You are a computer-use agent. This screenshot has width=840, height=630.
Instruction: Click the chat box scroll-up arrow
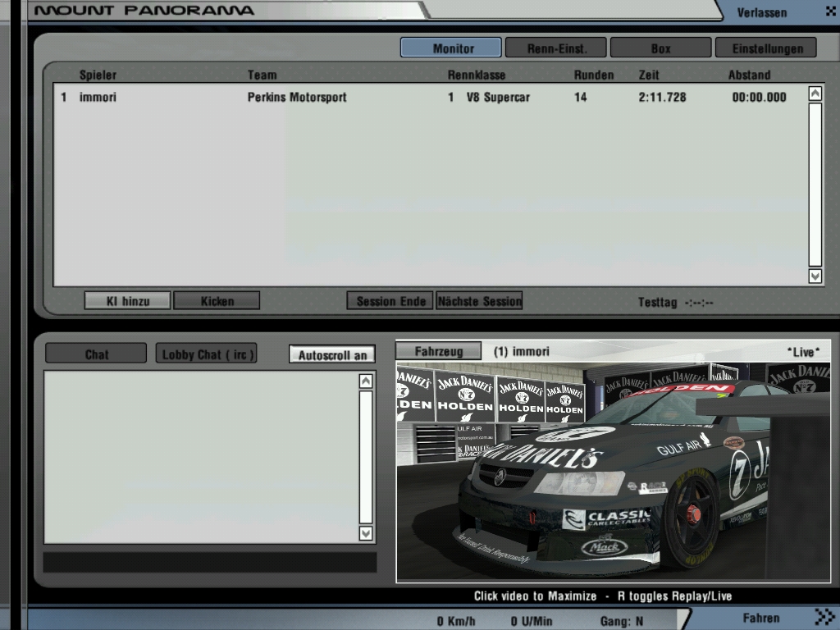365,381
